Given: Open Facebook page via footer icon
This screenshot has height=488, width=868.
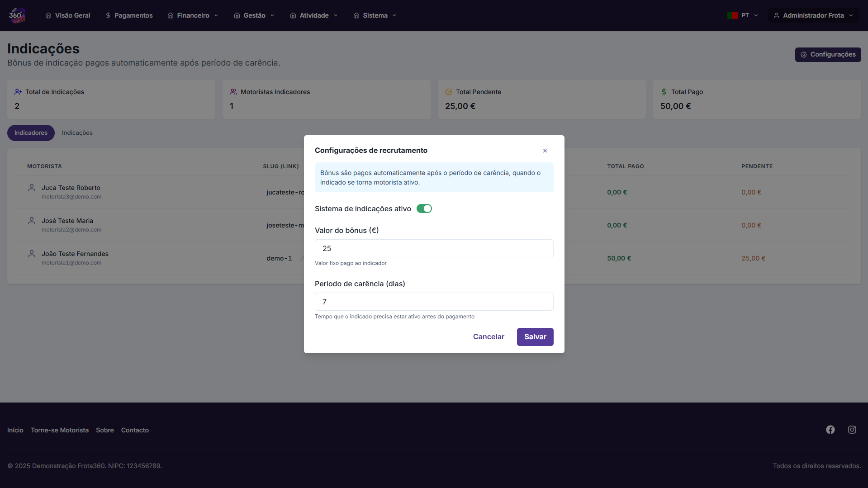Looking at the screenshot, I should pos(830,430).
